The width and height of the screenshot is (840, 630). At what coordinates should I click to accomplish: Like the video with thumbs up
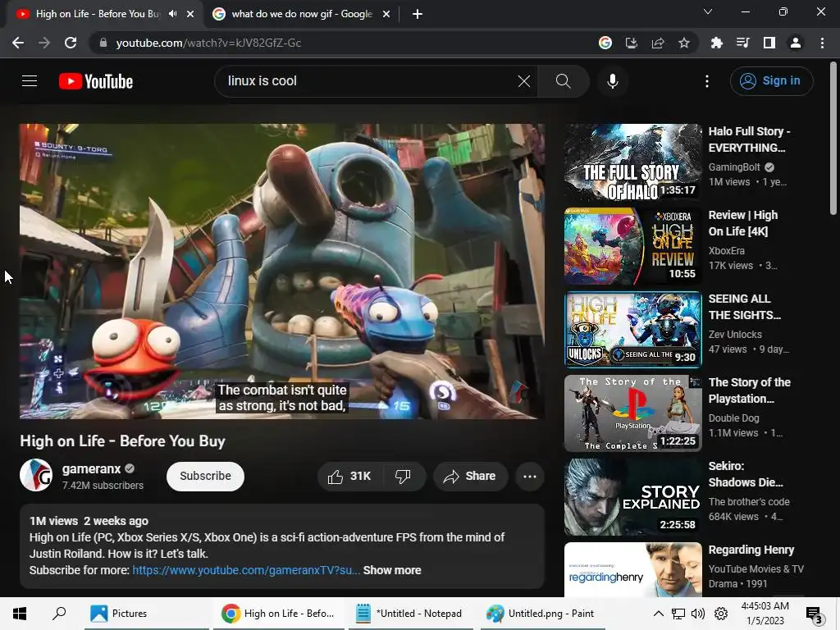tap(349, 477)
